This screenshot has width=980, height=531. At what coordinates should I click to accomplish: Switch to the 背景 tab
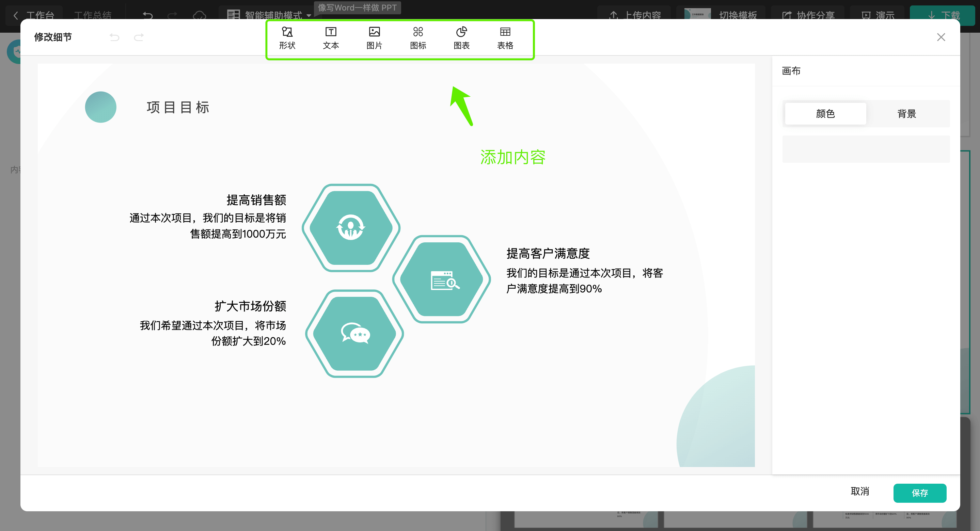[906, 113]
